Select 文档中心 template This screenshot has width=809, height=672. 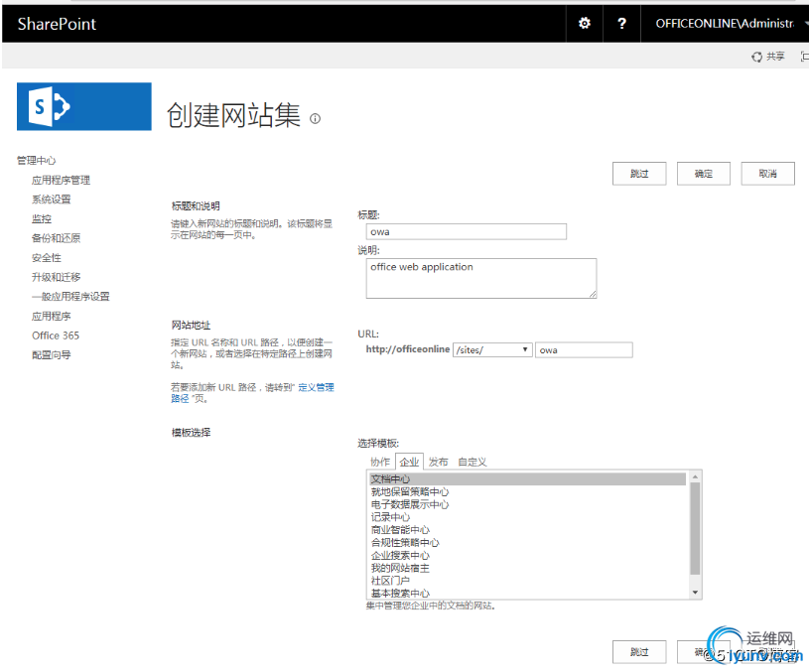pos(528,479)
